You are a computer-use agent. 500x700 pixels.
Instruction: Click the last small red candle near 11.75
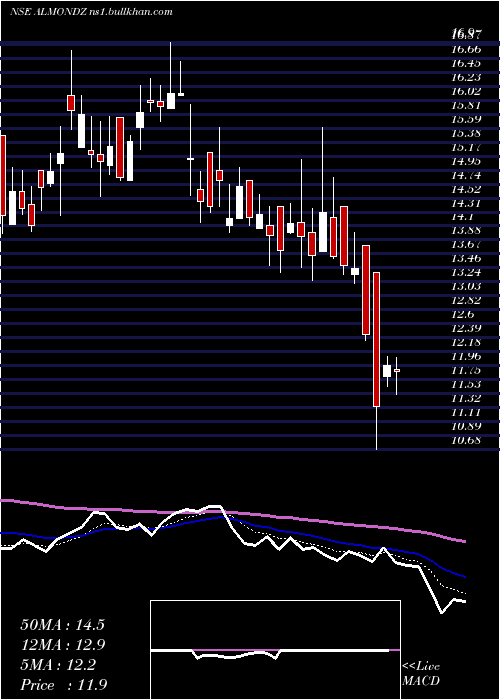click(396, 371)
